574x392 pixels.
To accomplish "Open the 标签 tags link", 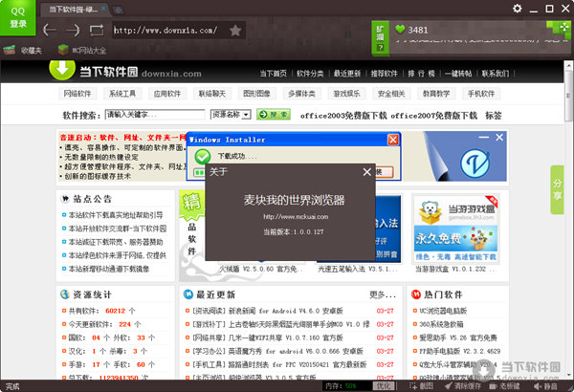I will (x=494, y=116).
